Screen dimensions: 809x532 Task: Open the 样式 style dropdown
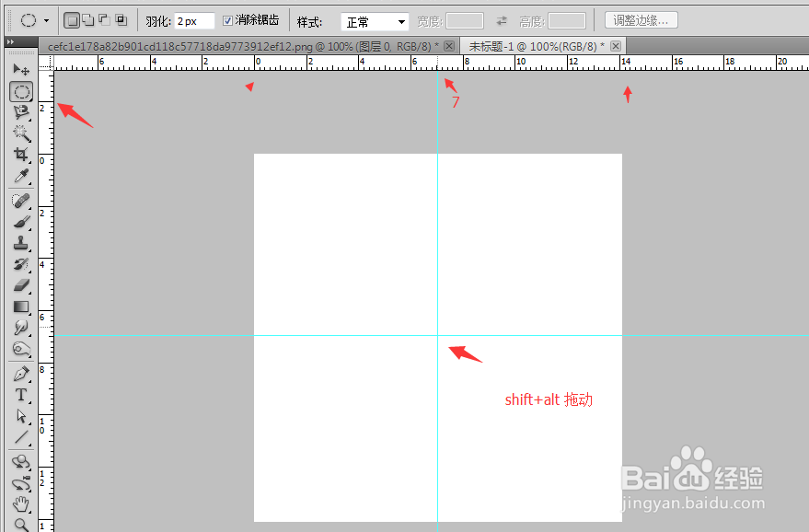coord(375,22)
